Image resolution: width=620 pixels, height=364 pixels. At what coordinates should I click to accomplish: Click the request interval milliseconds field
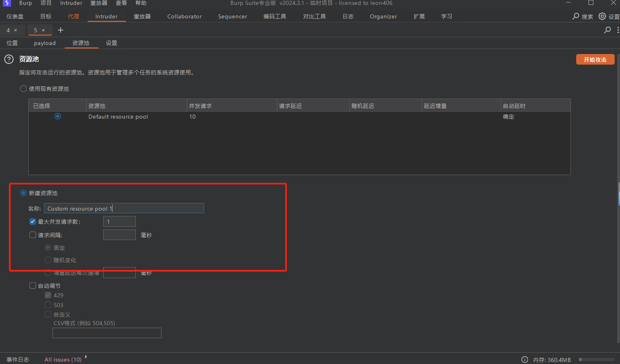coord(119,235)
